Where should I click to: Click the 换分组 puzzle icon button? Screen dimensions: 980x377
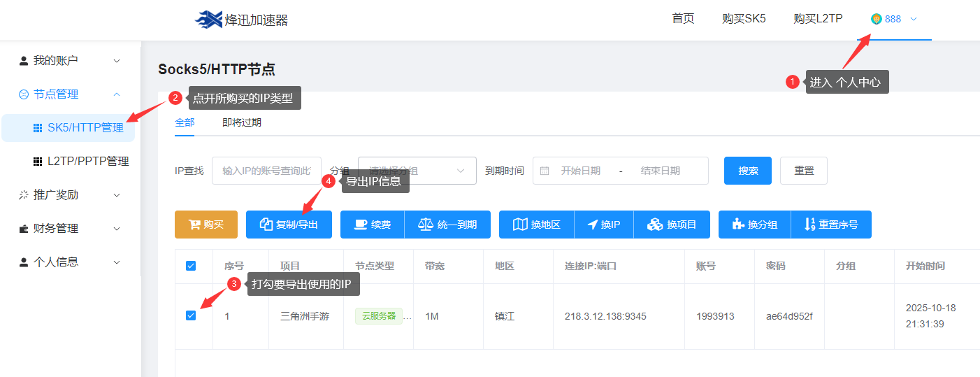pos(754,225)
